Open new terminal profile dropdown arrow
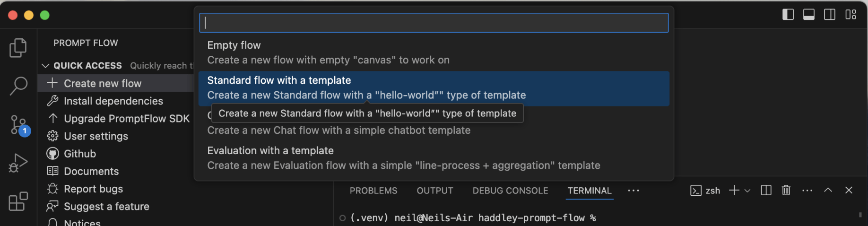868x226 pixels. [x=747, y=191]
